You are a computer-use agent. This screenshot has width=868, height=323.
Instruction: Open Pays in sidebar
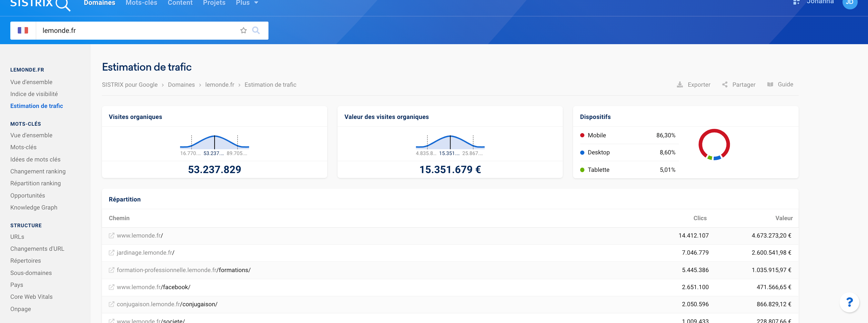(x=17, y=285)
